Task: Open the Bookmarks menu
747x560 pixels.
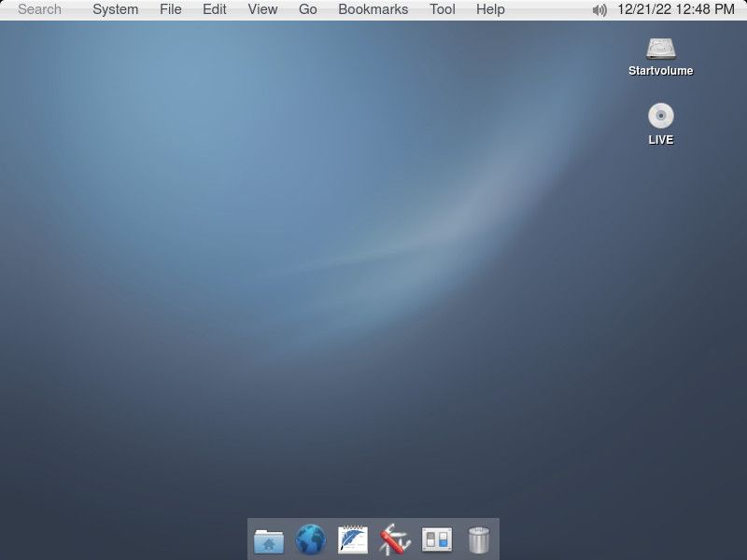Action: point(373,9)
